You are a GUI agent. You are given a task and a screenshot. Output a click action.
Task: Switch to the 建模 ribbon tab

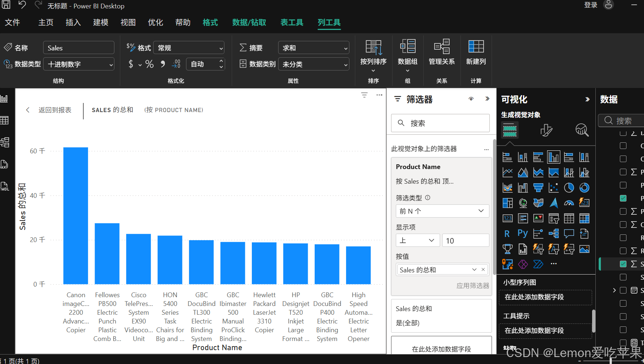(x=101, y=22)
